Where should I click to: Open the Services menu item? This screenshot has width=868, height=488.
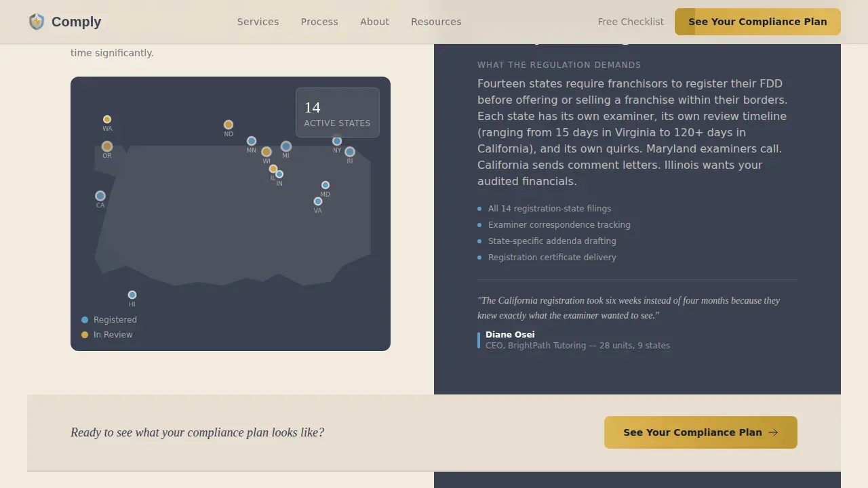[258, 22]
